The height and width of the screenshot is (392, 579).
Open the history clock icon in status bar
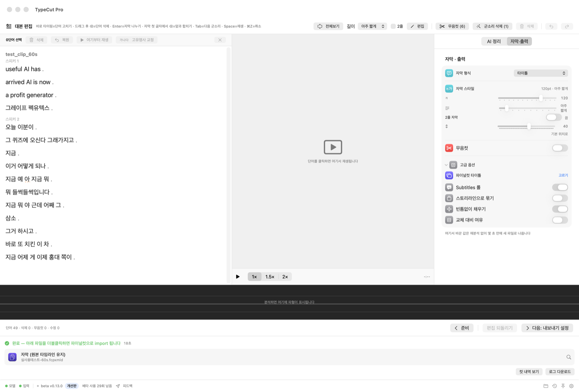click(554, 386)
